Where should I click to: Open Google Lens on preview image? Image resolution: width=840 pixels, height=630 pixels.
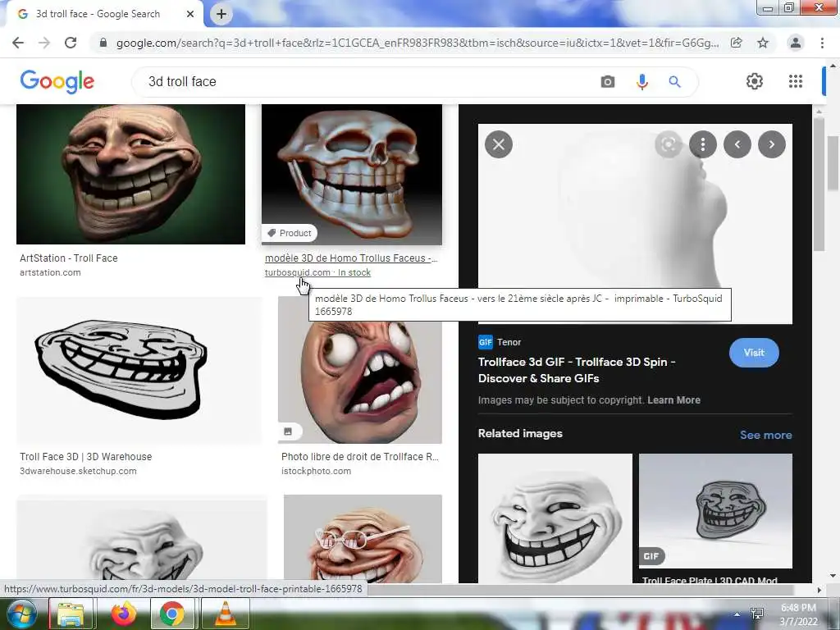click(x=669, y=144)
